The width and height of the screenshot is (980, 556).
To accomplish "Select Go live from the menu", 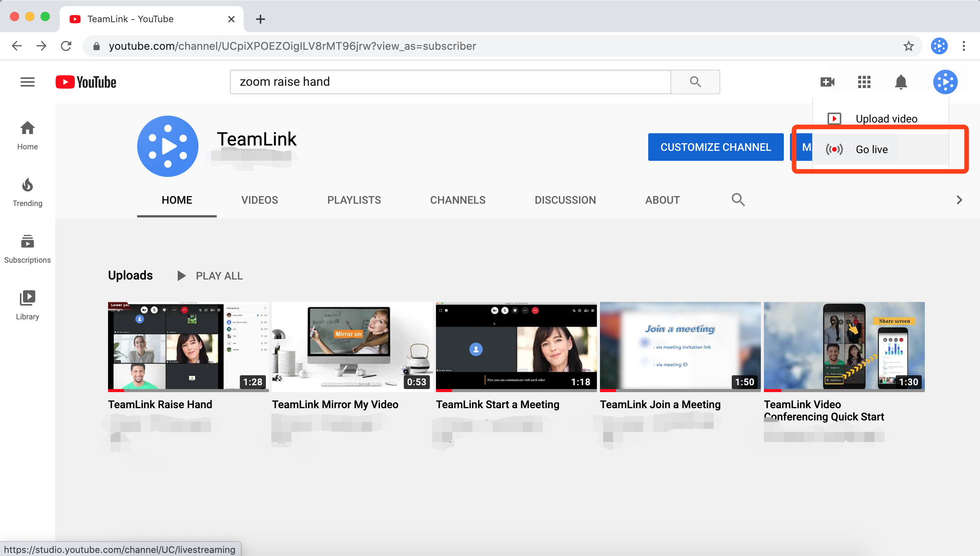I will (871, 149).
